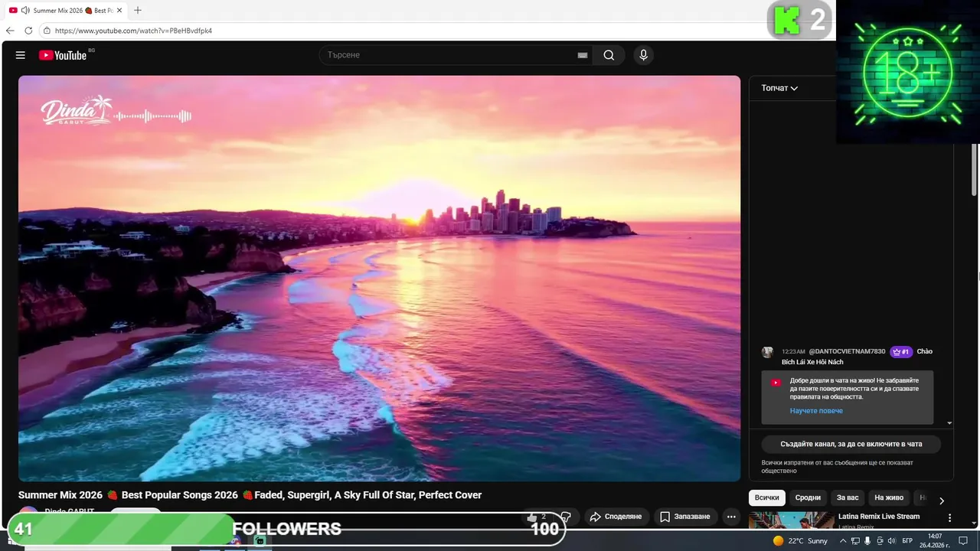Open options menu for Latina Remix Live Stream
980x551 pixels.
tap(950, 518)
